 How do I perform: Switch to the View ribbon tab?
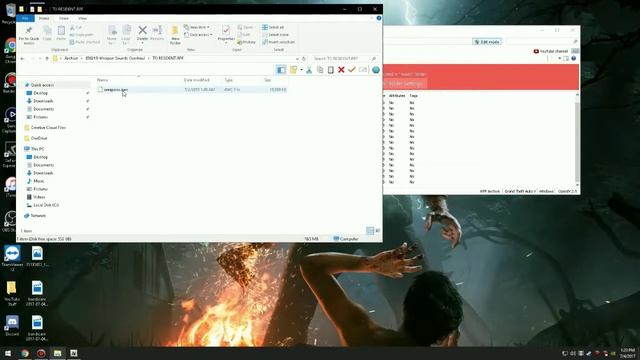[x=82, y=18]
